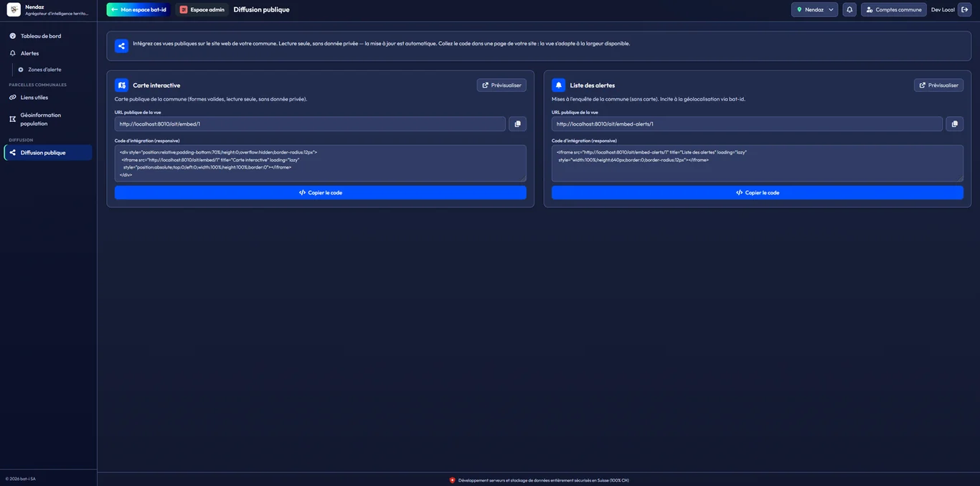
Task: Go back to Mon espace bat-id
Action: (x=138, y=9)
